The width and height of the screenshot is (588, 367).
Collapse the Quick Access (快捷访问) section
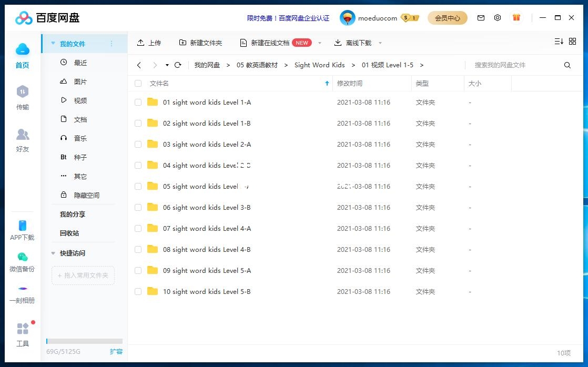(53, 253)
